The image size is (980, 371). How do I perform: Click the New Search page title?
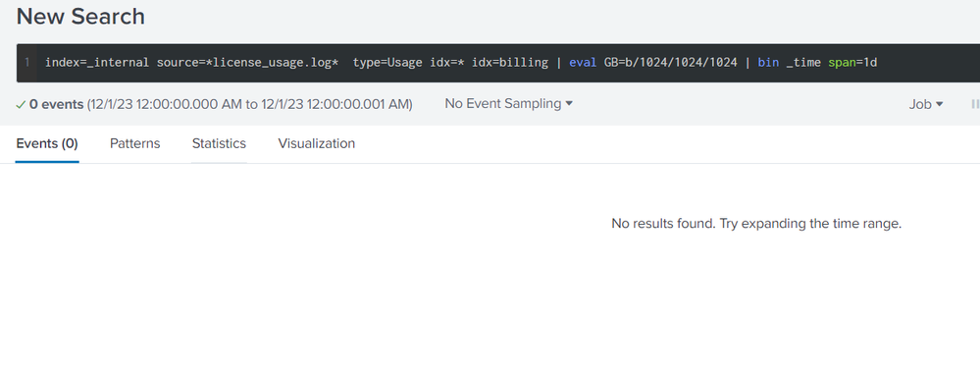80,17
